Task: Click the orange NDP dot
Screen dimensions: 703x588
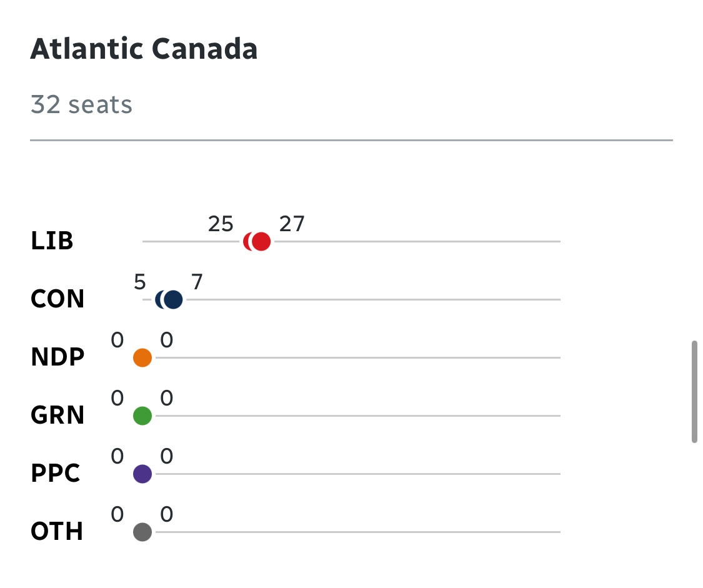Action: pos(142,357)
